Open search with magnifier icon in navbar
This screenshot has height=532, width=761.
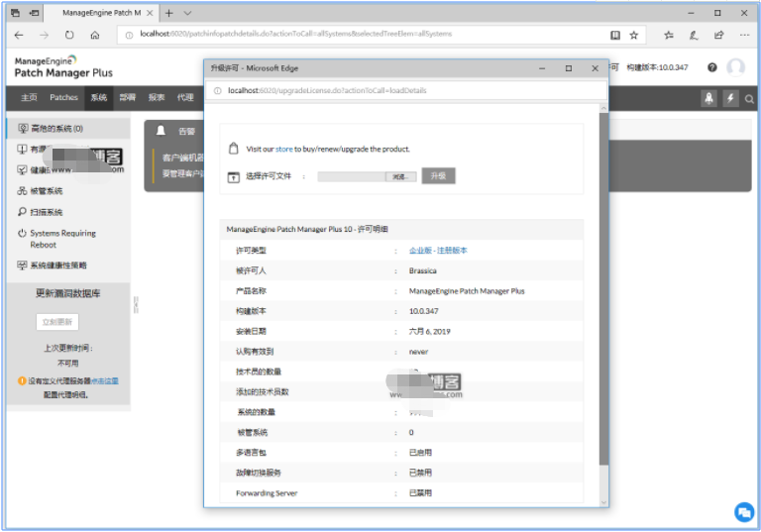[749, 99]
